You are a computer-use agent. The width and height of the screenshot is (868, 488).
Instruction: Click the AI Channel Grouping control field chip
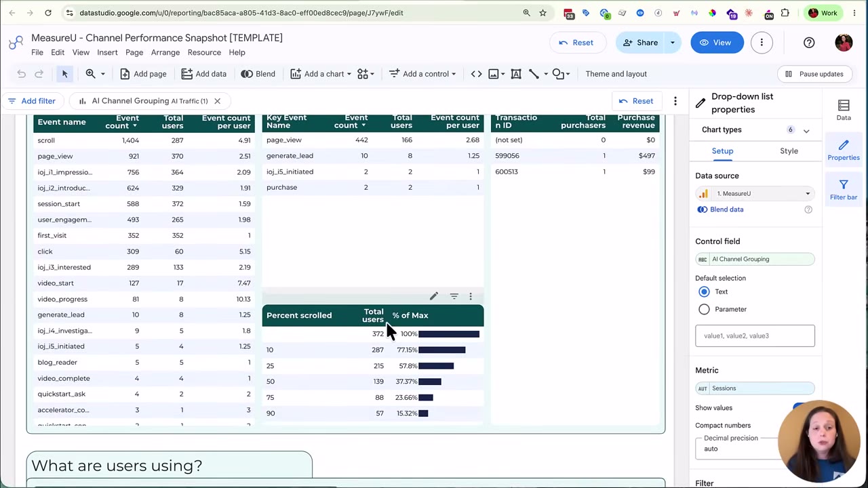click(x=755, y=259)
